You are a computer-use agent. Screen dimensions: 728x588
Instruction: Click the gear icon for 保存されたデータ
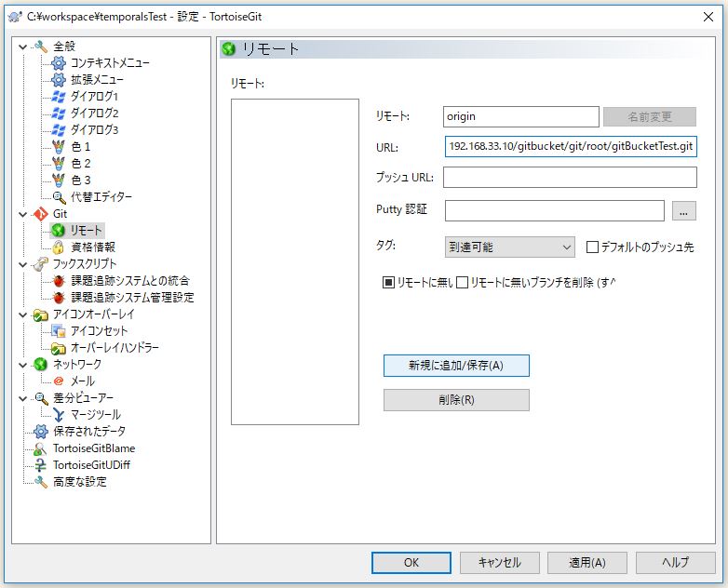click(41, 432)
